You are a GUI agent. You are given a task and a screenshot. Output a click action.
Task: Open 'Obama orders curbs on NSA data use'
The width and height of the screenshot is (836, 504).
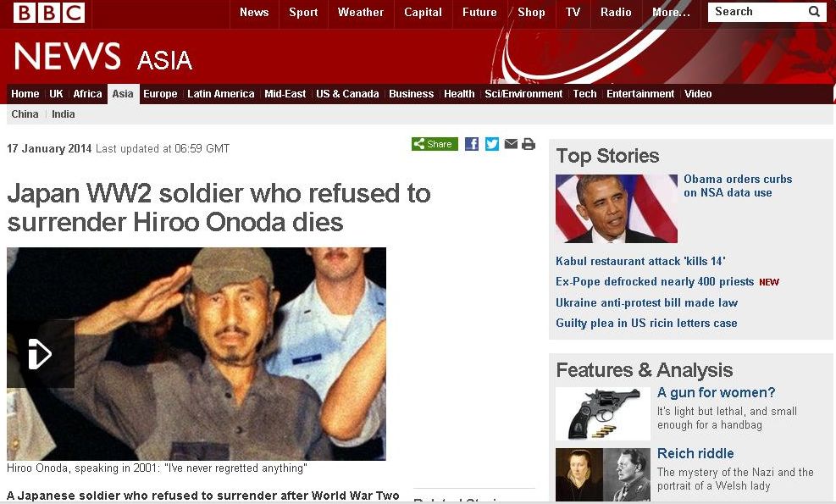pyautogui.click(x=738, y=186)
